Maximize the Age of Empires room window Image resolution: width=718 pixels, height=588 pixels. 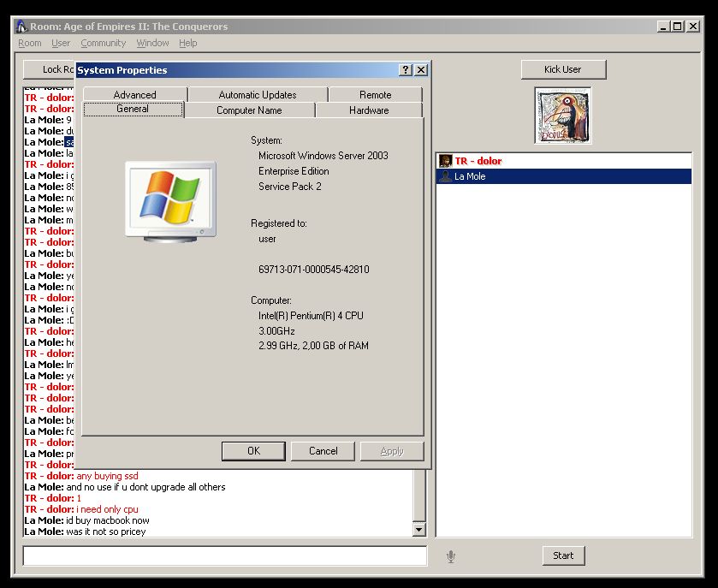point(678,27)
